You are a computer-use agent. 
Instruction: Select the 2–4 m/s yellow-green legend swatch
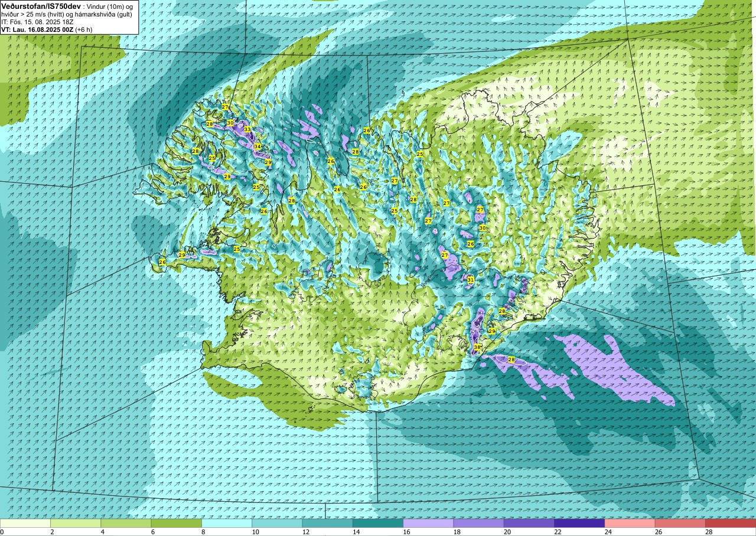pos(76,523)
